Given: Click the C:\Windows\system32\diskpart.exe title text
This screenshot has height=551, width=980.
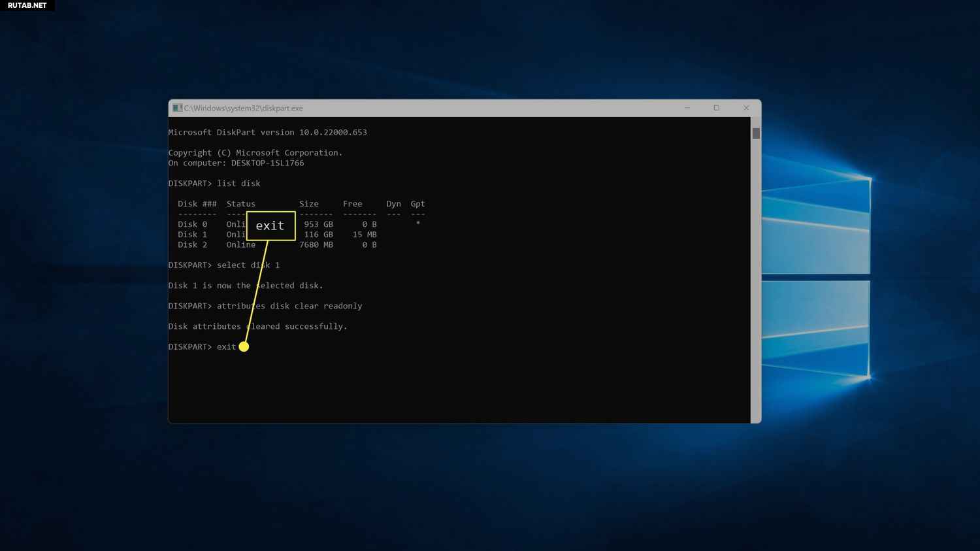Looking at the screenshot, I should [x=243, y=108].
